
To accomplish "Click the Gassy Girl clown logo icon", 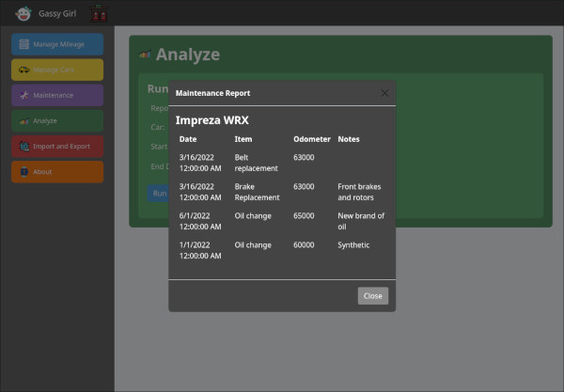I will point(23,14).
